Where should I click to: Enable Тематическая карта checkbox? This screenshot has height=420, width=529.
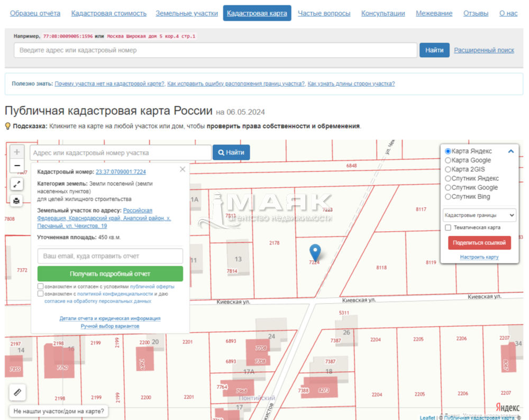pyautogui.click(x=449, y=227)
